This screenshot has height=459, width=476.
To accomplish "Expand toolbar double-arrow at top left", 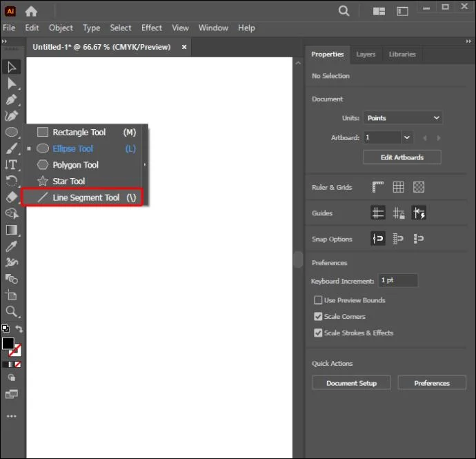I will (x=4, y=41).
